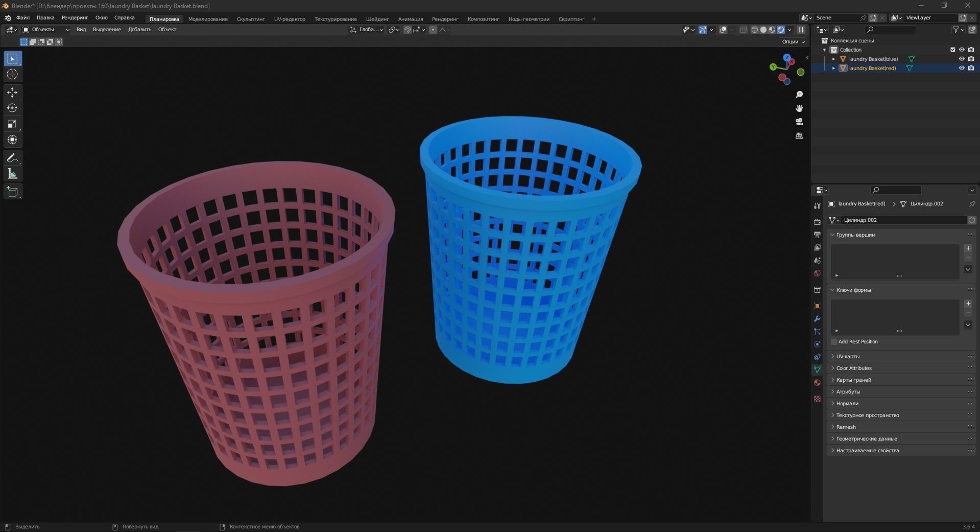Open the Object properties tab
The width and height of the screenshot is (980, 532).
pos(817,306)
